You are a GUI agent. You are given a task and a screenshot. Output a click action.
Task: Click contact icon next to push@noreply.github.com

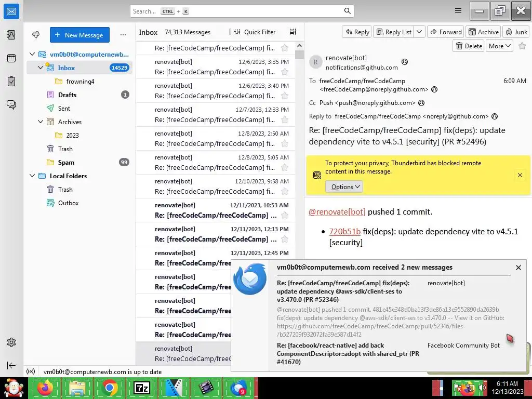coord(421,103)
